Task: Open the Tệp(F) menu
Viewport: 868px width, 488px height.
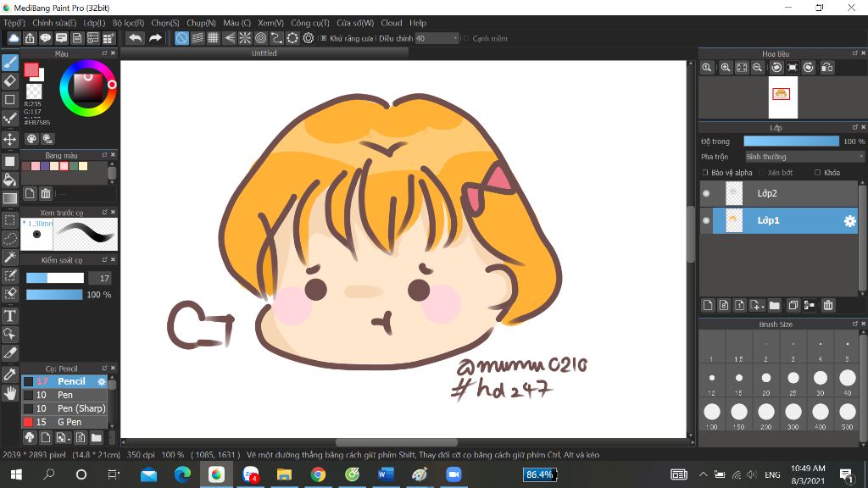Action: [14, 23]
